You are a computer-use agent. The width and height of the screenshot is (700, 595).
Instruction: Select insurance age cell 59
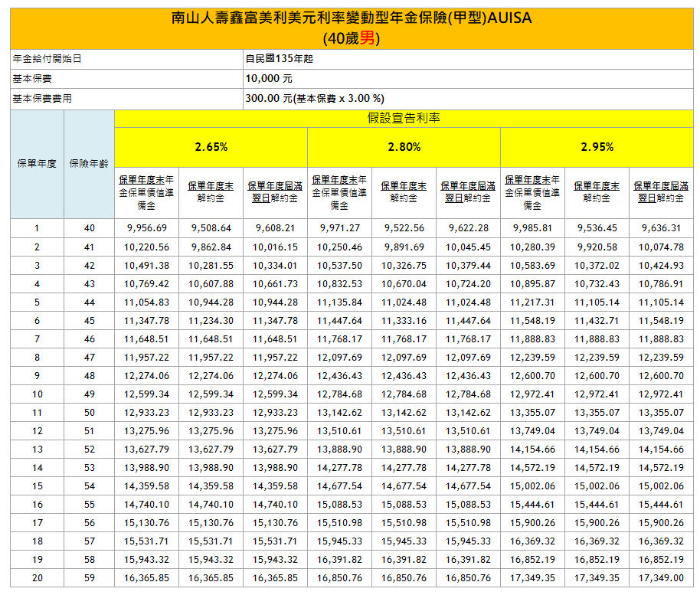point(90,578)
